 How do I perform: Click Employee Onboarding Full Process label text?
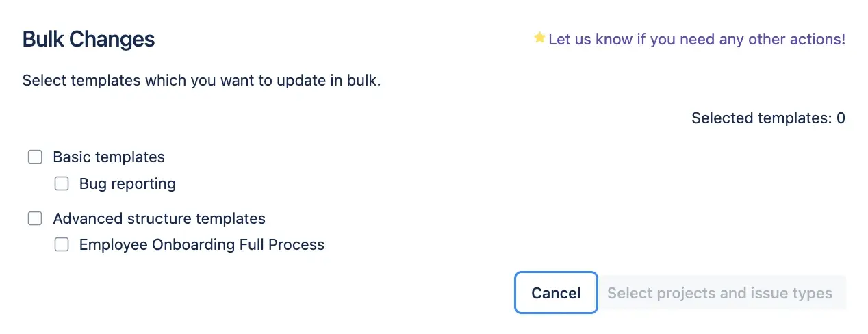tap(201, 244)
